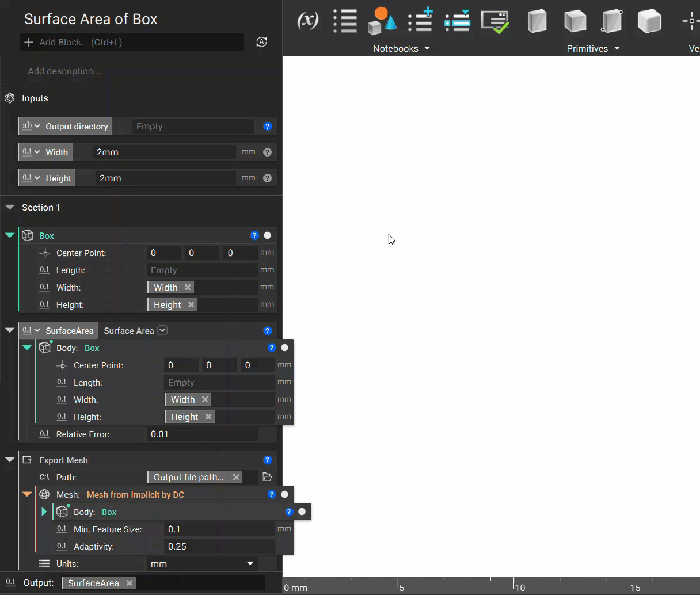Screen dimensions: 700x595
Task: Toggle the white visibility dot on Box header
Action: (267, 235)
